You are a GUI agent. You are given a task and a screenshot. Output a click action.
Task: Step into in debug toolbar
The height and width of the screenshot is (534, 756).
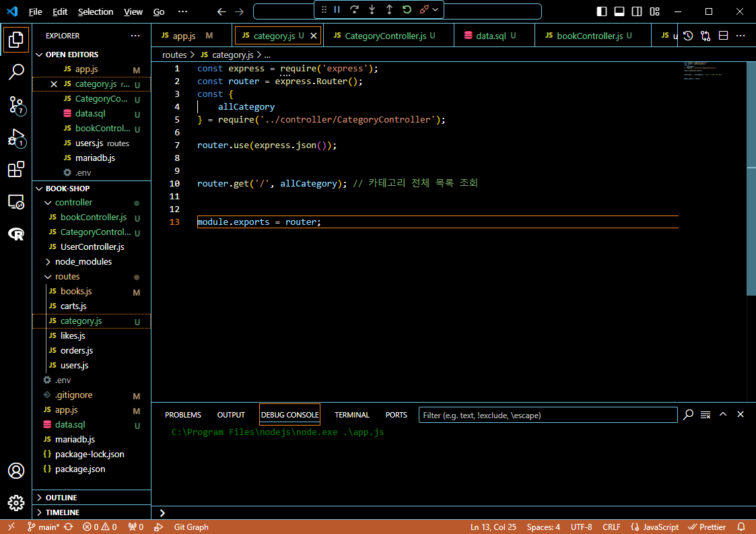pyautogui.click(x=372, y=9)
